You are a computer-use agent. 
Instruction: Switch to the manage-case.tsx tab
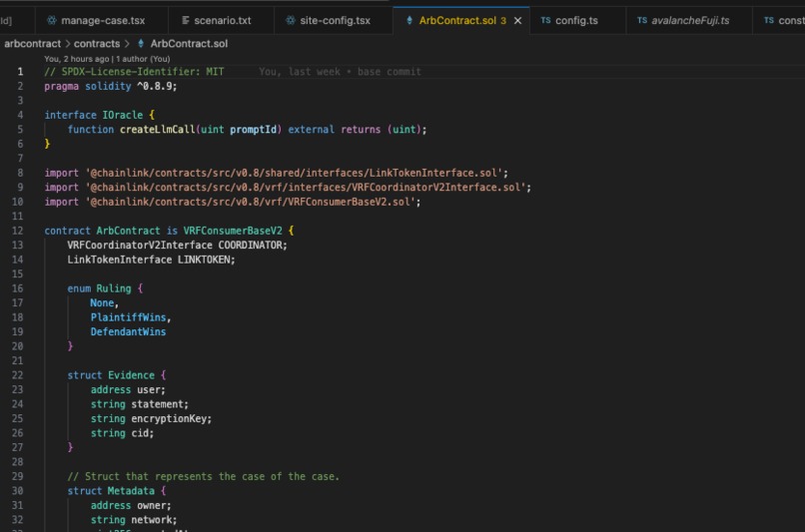[x=101, y=21]
